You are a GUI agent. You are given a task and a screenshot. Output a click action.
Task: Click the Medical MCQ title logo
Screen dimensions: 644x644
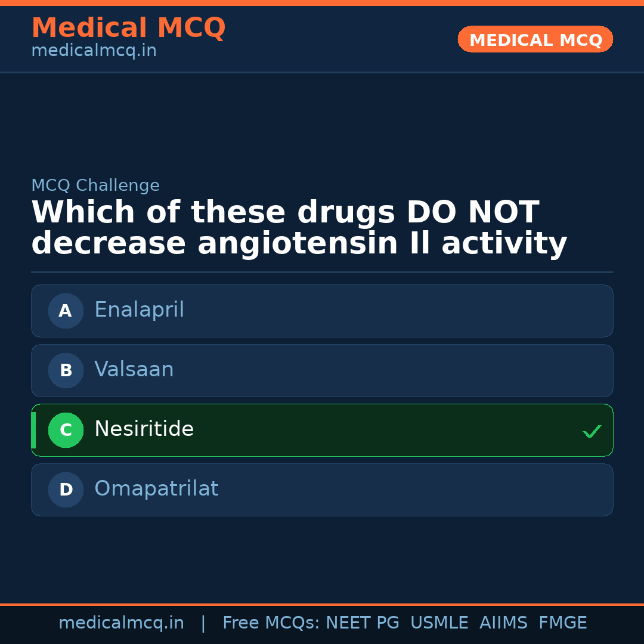point(128,28)
